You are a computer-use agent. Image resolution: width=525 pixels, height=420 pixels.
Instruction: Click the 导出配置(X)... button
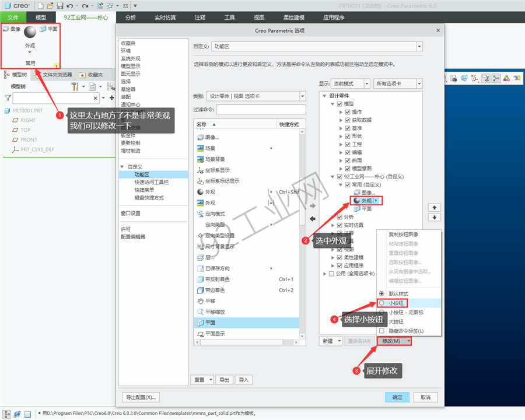pos(141,397)
